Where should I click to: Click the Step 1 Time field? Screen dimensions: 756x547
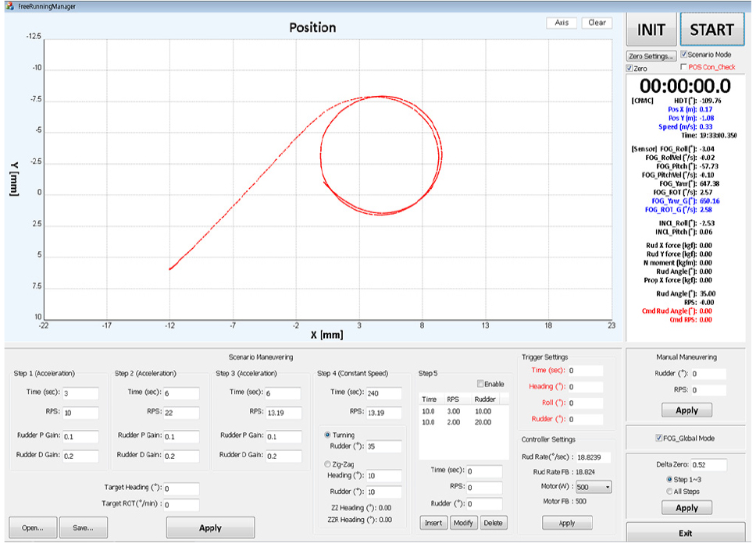[80, 393]
